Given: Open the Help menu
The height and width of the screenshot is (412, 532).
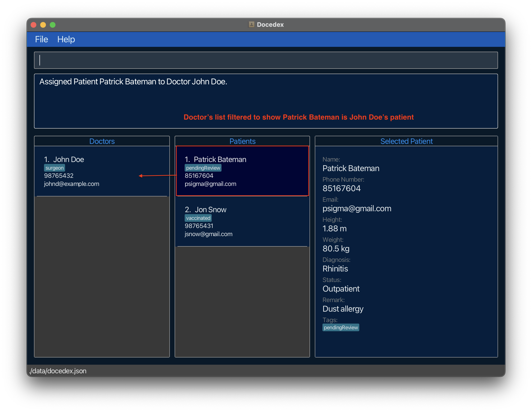Looking at the screenshot, I should click(x=66, y=39).
